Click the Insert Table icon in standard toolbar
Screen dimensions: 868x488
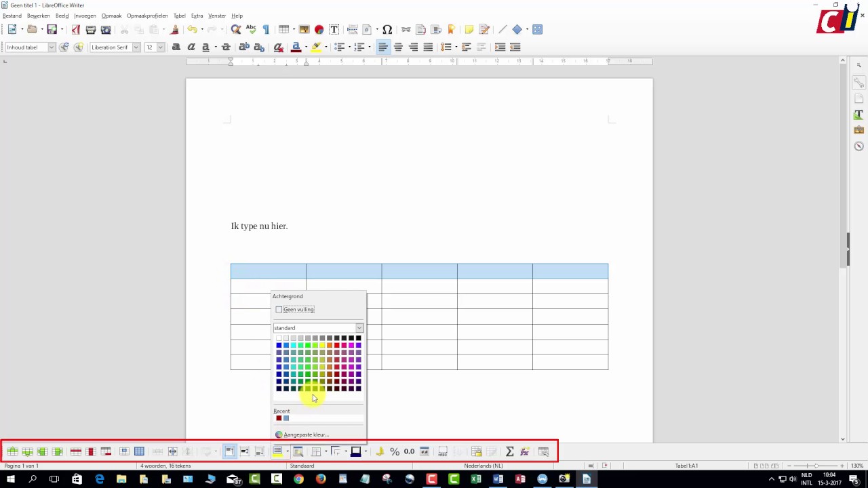(283, 29)
